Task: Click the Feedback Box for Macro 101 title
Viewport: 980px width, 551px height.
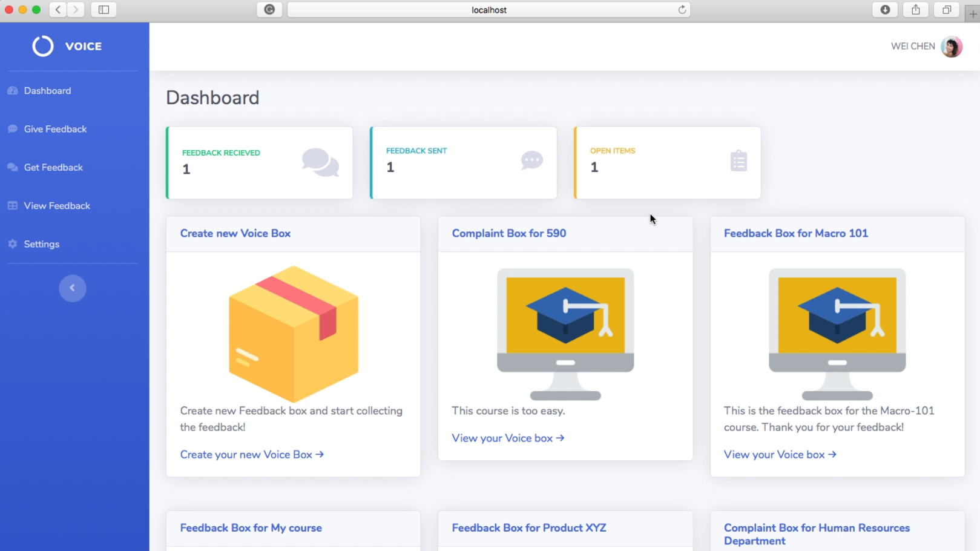Action: pyautogui.click(x=796, y=233)
